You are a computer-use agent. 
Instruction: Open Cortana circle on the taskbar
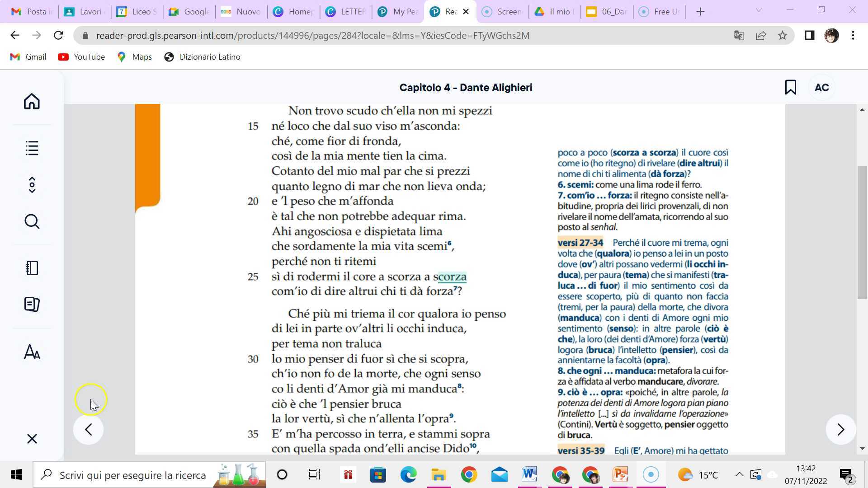[x=282, y=475]
